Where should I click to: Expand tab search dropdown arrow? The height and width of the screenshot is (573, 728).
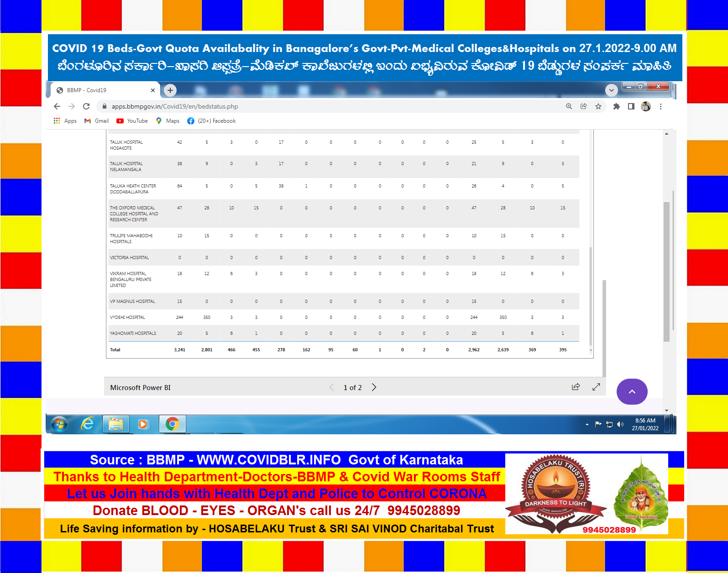click(612, 90)
